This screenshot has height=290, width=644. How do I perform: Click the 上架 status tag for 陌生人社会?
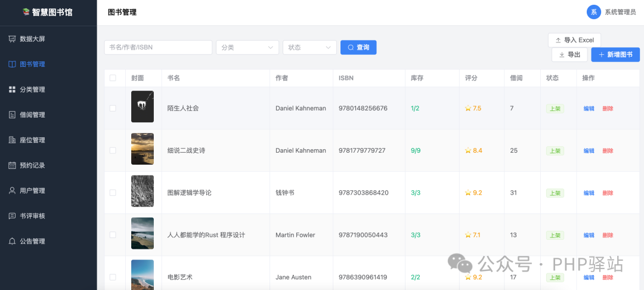coord(555,109)
